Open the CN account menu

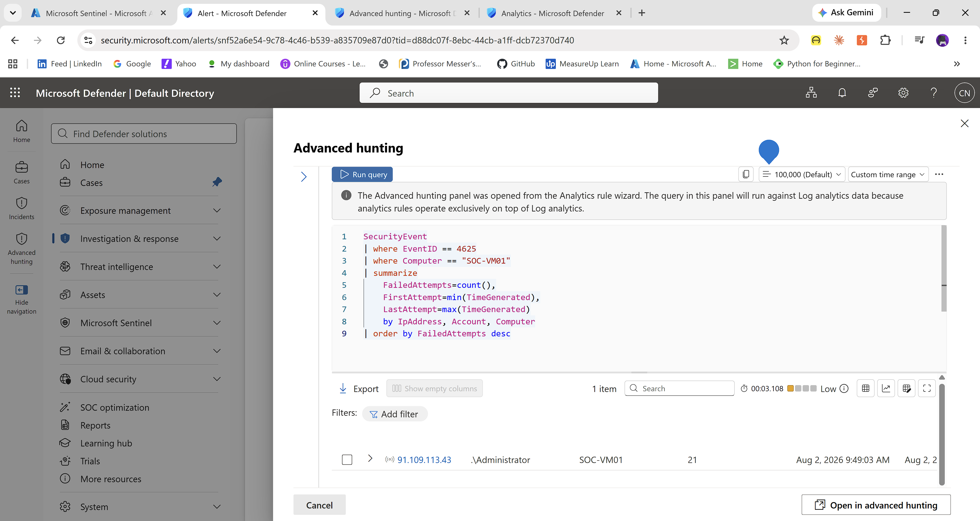964,93
